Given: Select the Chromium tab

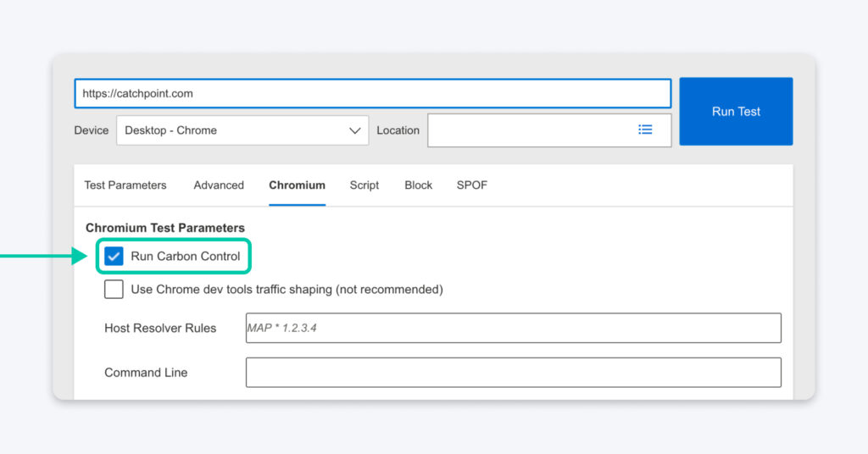Looking at the screenshot, I should [297, 185].
